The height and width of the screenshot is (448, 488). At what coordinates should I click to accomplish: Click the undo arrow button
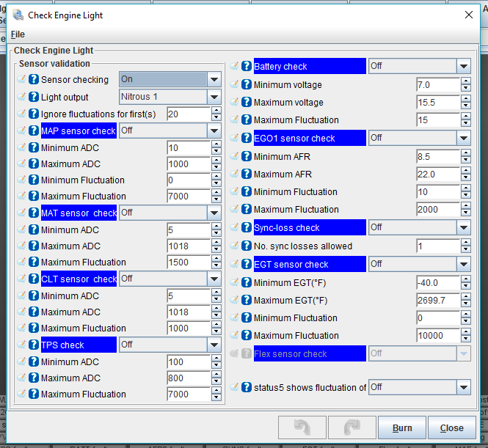[x=302, y=427]
